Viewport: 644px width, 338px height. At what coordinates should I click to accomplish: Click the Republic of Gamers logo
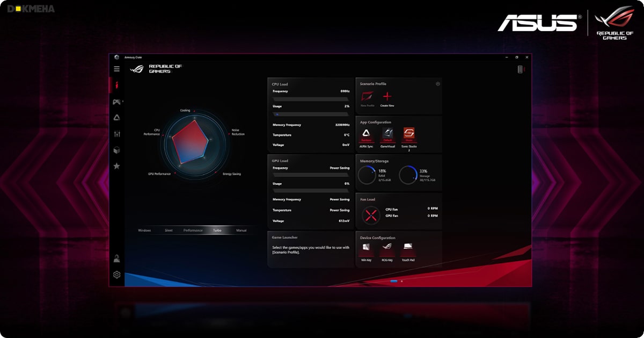(156, 69)
